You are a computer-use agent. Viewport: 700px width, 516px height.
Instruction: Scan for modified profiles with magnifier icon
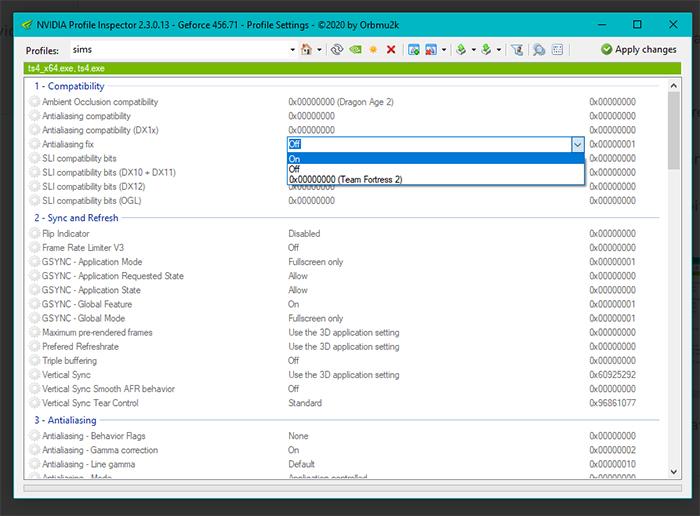click(x=539, y=50)
